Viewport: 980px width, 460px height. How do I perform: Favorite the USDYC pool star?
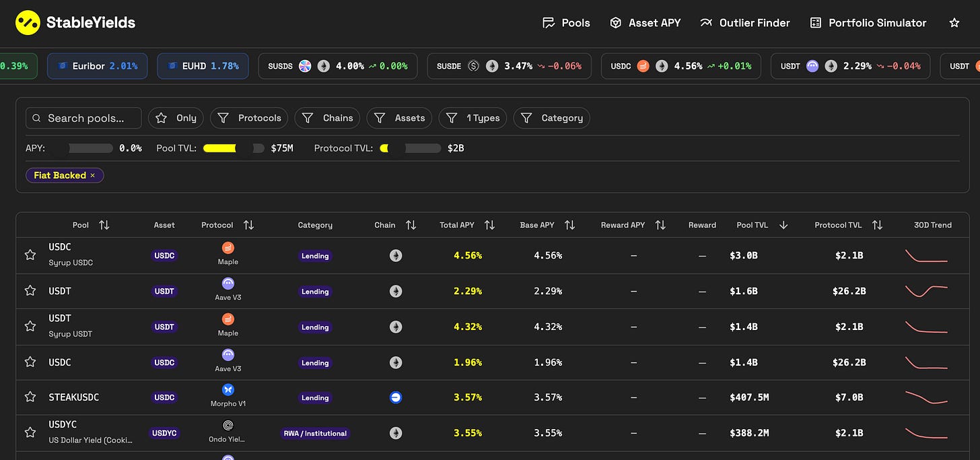pyautogui.click(x=30, y=432)
